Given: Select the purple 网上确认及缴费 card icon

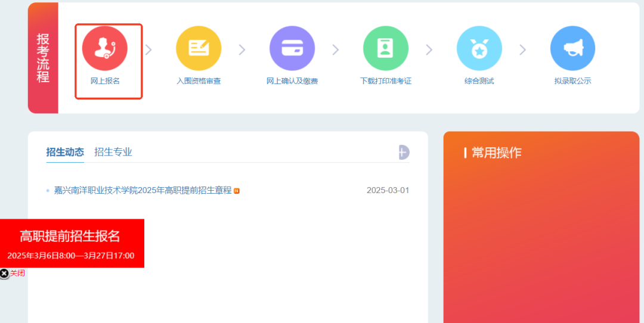Looking at the screenshot, I should pos(292,48).
